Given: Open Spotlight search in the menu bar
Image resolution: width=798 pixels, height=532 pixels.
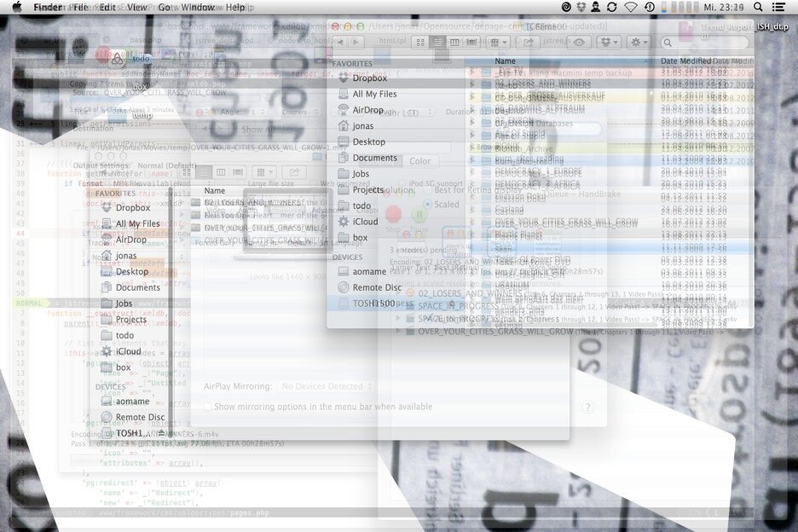Looking at the screenshot, I should coord(758,7).
